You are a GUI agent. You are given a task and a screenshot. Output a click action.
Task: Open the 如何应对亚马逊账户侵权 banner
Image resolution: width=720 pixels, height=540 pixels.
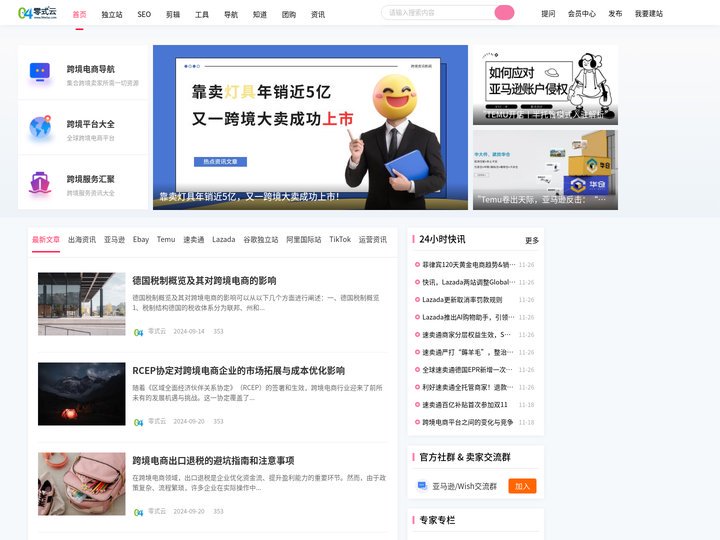[x=546, y=85]
